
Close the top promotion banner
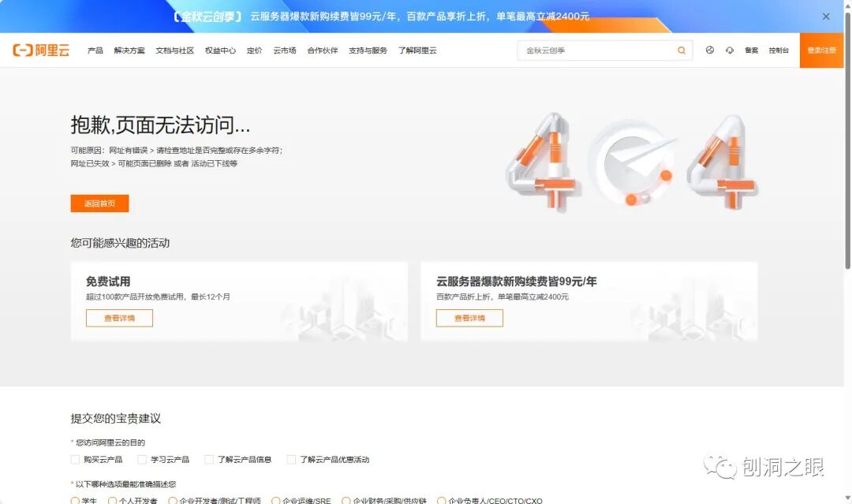point(826,17)
